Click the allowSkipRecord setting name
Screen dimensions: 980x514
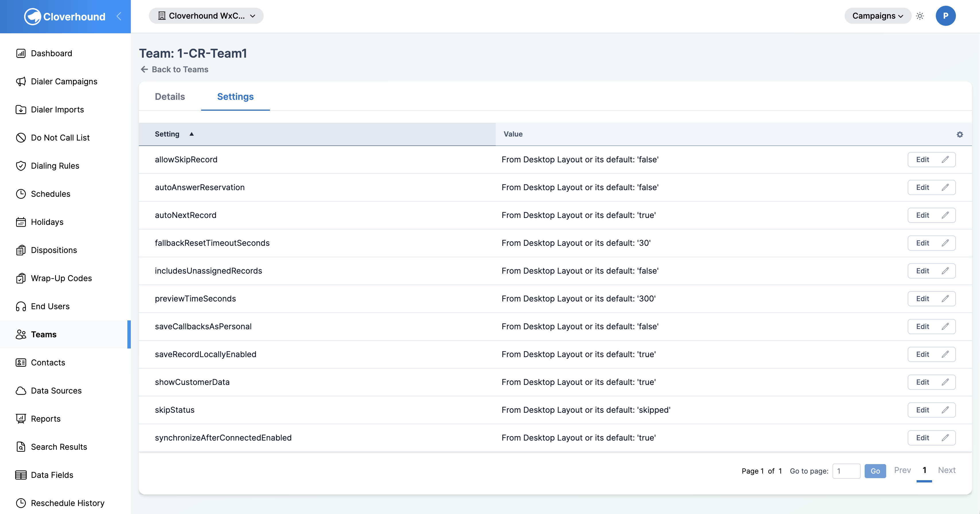point(186,159)
